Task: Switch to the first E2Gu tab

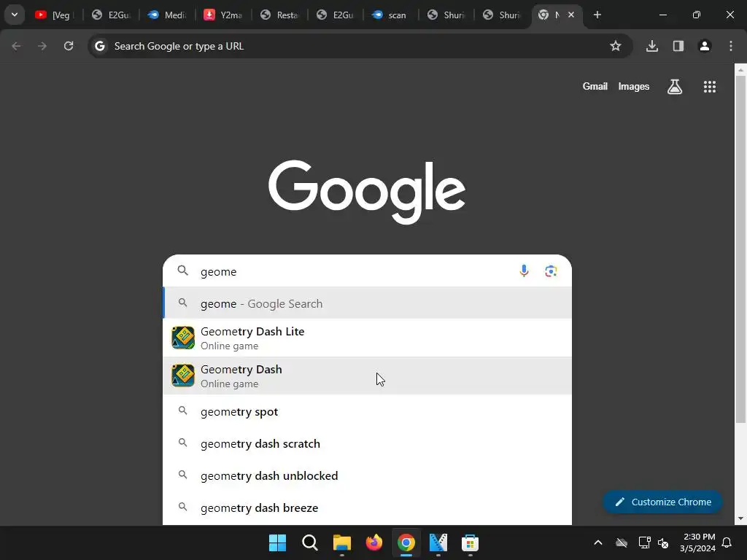Action: pyautogui.click(x=111, y=15)
